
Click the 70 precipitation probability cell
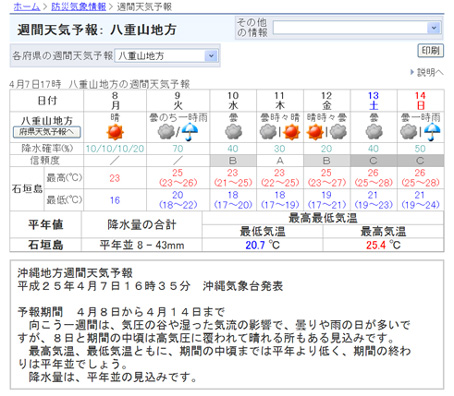(x=178, y=149)
